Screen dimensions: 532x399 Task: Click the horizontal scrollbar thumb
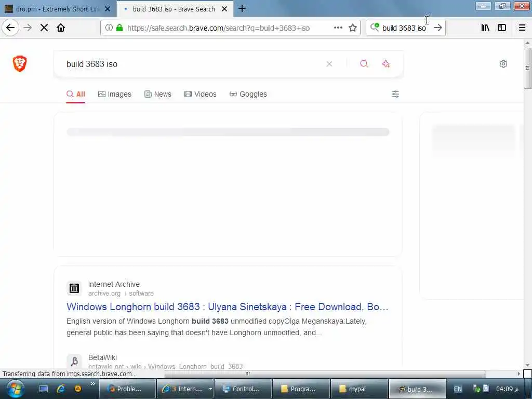click(x=325, y=374)
